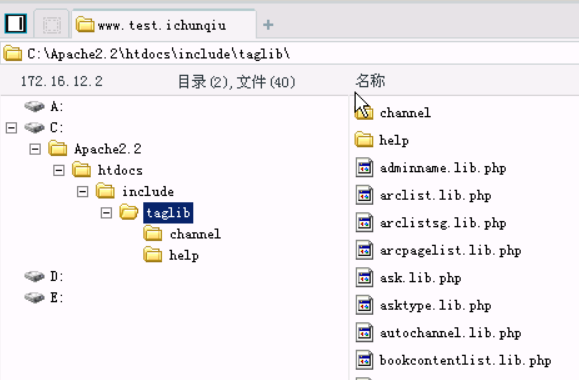Select help under taglib in tree
Screen dimensions: 579x380
coord(184,256)
